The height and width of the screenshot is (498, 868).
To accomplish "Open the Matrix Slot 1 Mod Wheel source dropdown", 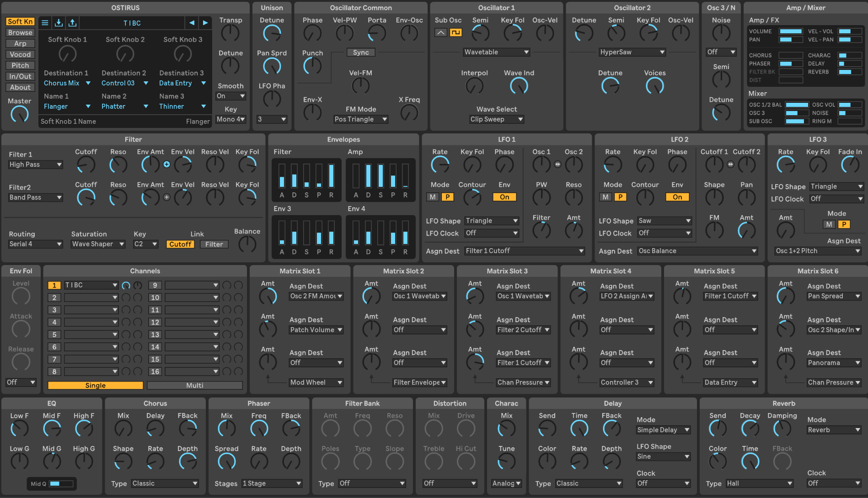I will [x=316, y=382].
